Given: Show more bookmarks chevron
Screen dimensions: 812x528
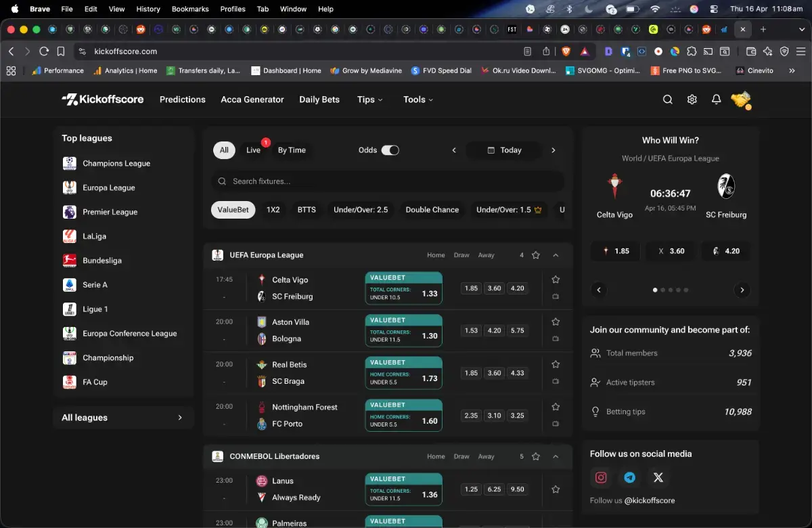Looking at the screenshot, I should 792,70.
